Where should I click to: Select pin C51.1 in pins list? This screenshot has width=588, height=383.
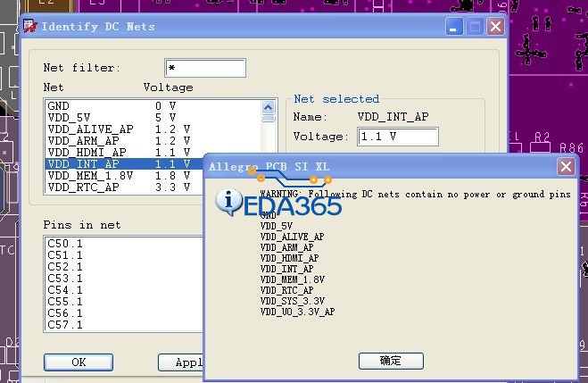click(64, 255)
